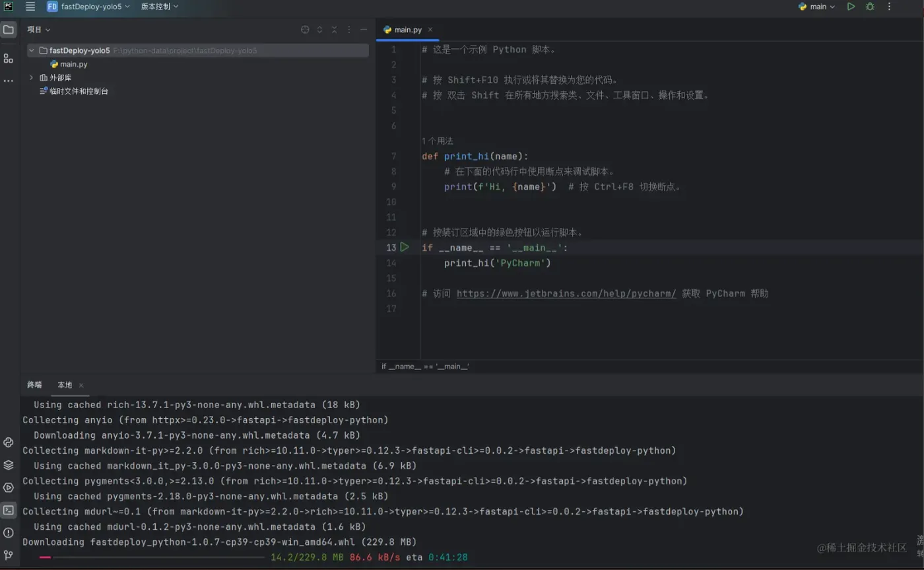Place cursor on def print_hi(name) line
The width and height of the screenshot is (924, 570).
coord(475,157)
